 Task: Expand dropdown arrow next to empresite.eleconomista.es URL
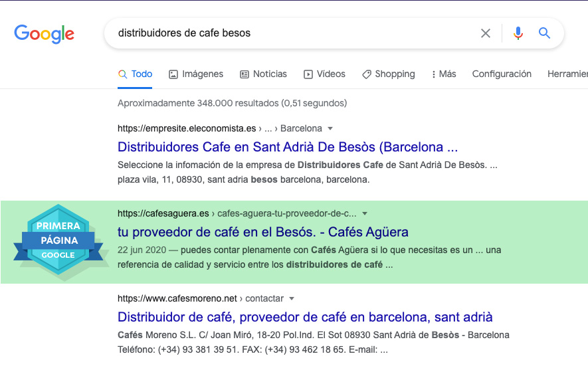[330, 129]
